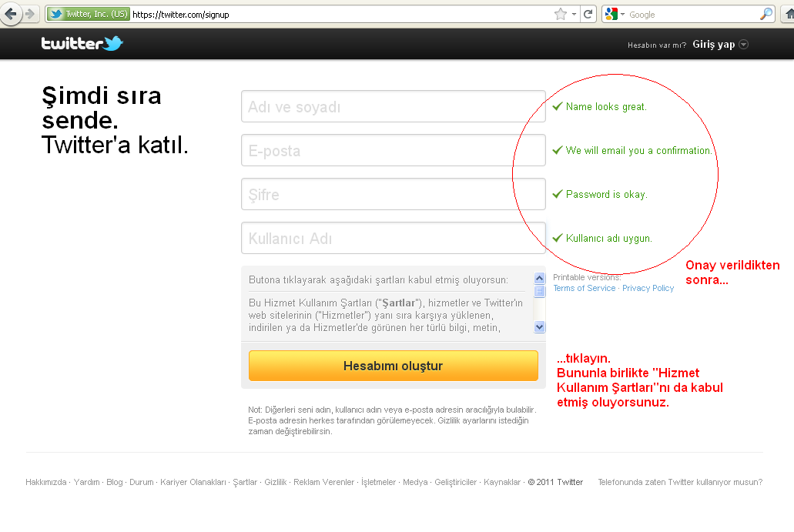Click inside the E-posta input field

click(393, 150)
